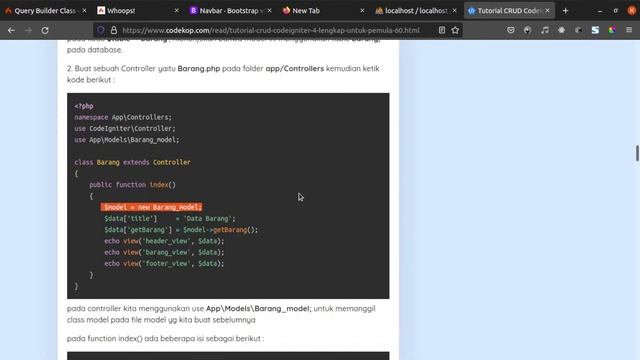Open a new tab with plus button
The height and width of the screenshot is (360, 640).
(x=565, y=11)
